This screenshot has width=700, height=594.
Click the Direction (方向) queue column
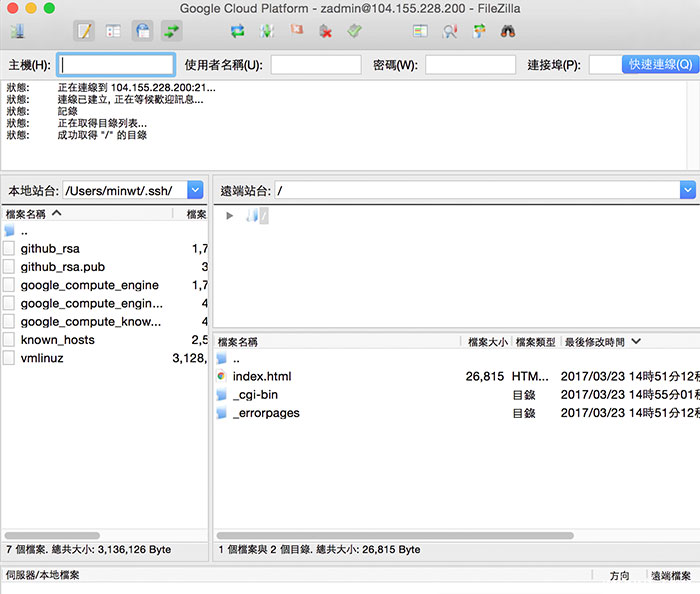pos(619,576)
